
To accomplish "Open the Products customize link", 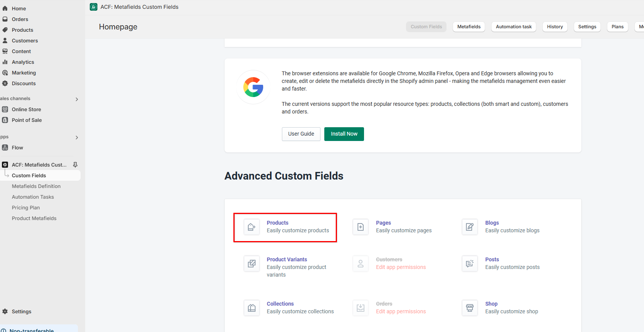I will [x=278, y=223].
